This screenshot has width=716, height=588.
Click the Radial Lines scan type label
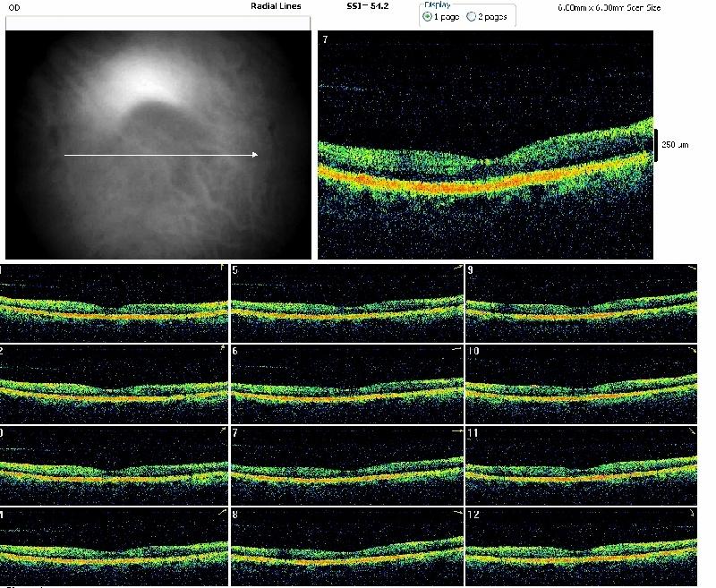pyautogui.click(x=277, y=6)
